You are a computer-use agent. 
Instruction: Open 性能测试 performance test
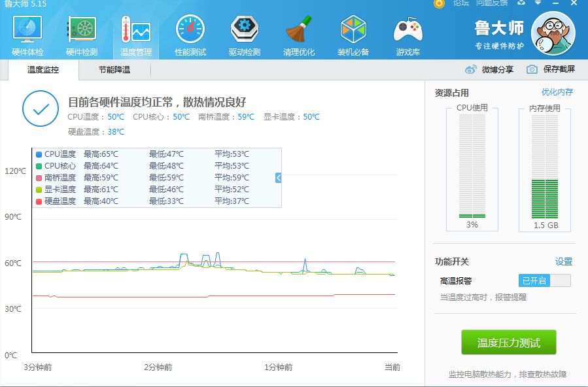pyautogui.click(x=190, y=36)
